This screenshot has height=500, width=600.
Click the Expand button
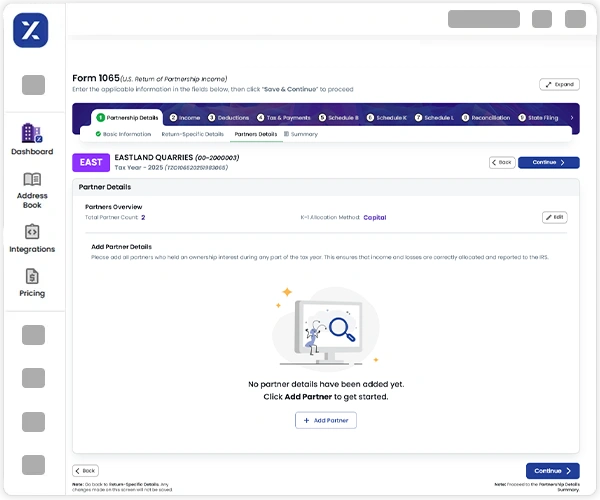click(x=559, y=85)
